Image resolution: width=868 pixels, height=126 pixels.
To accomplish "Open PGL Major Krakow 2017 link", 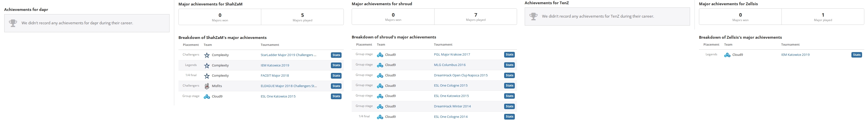I will pos(452,54).
